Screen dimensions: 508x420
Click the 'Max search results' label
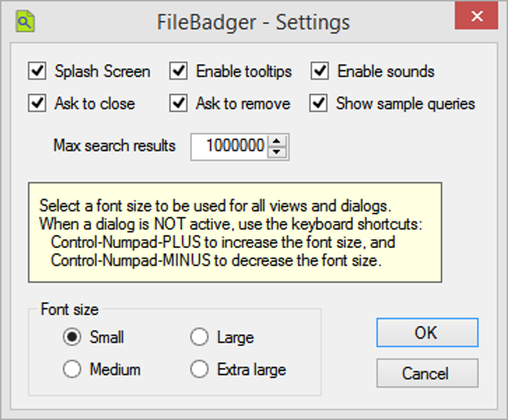114,146
